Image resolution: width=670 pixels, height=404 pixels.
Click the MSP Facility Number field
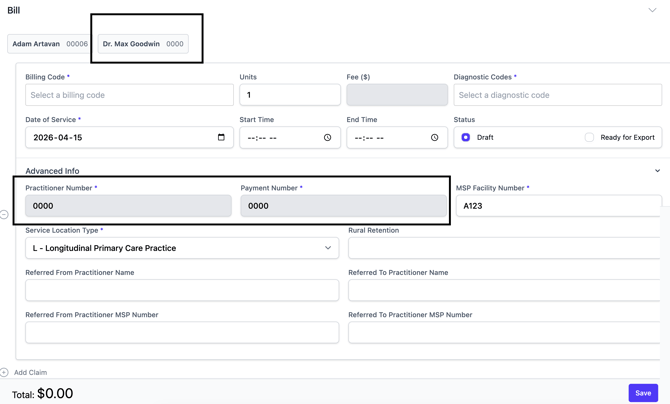point(558,206)
